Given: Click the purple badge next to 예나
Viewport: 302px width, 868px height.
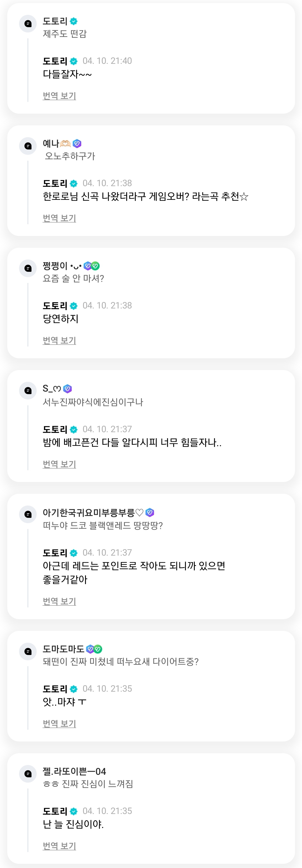Looking at the screenshot, I should click(77, 144).
